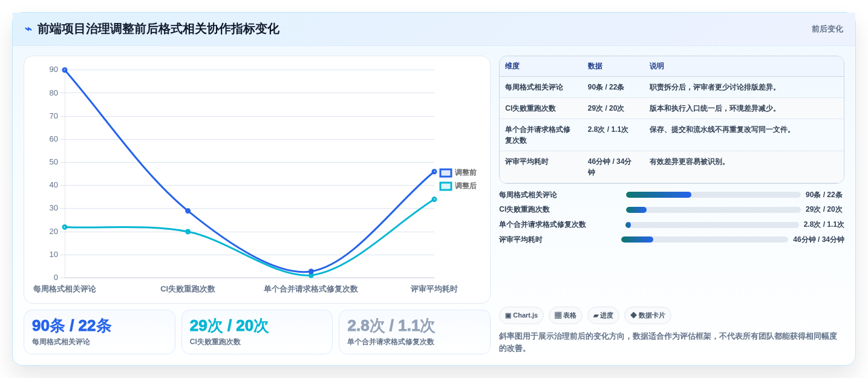Open the 90条 / 22条 data card

[x=99, y=332]
